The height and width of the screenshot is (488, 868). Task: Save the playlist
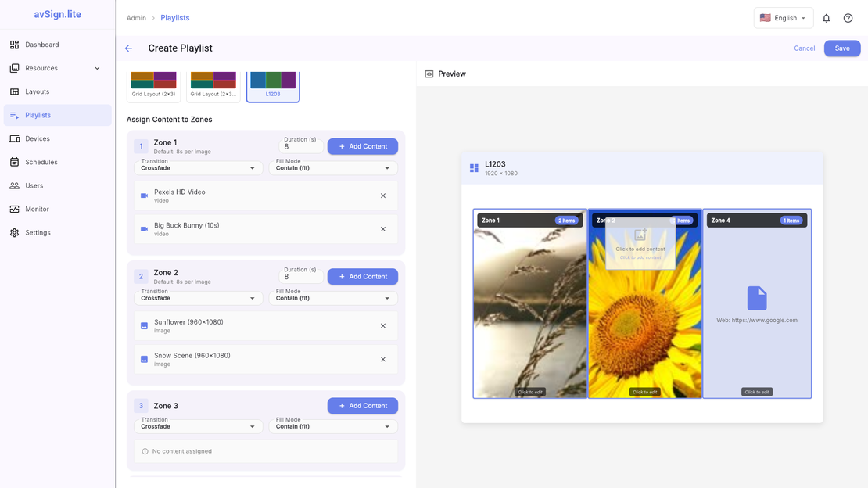click(841, 48)
